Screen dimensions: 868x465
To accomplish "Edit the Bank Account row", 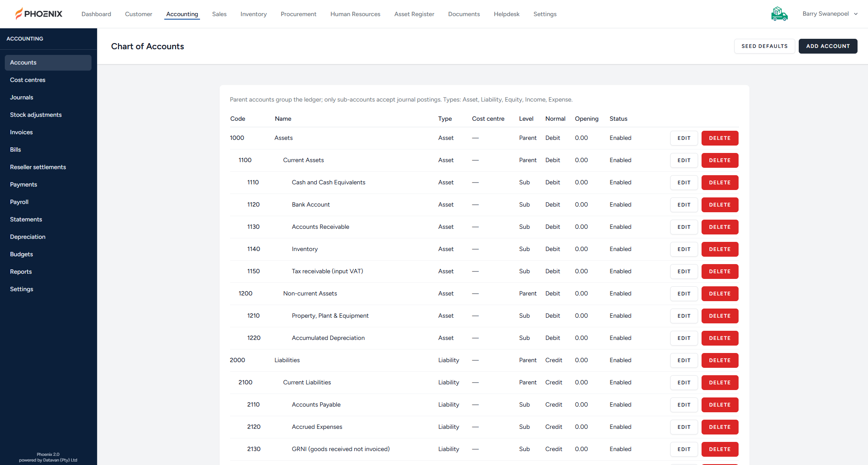I will coord(684,205).
